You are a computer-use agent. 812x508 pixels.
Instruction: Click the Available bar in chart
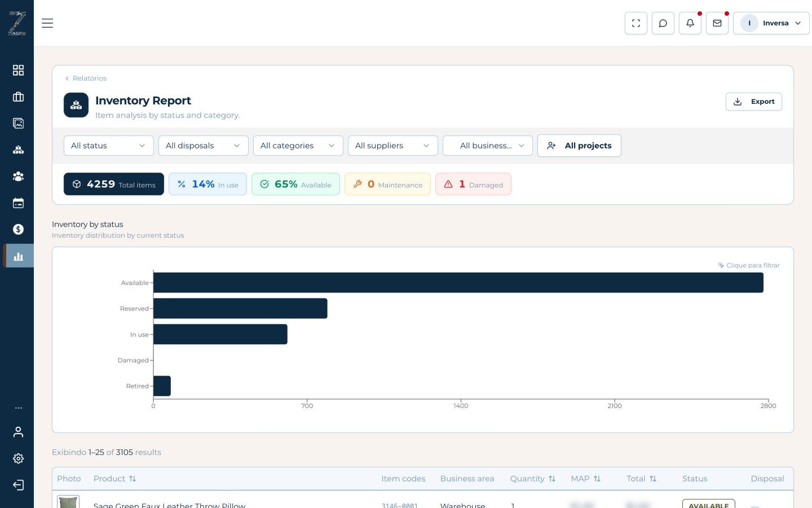458,283
